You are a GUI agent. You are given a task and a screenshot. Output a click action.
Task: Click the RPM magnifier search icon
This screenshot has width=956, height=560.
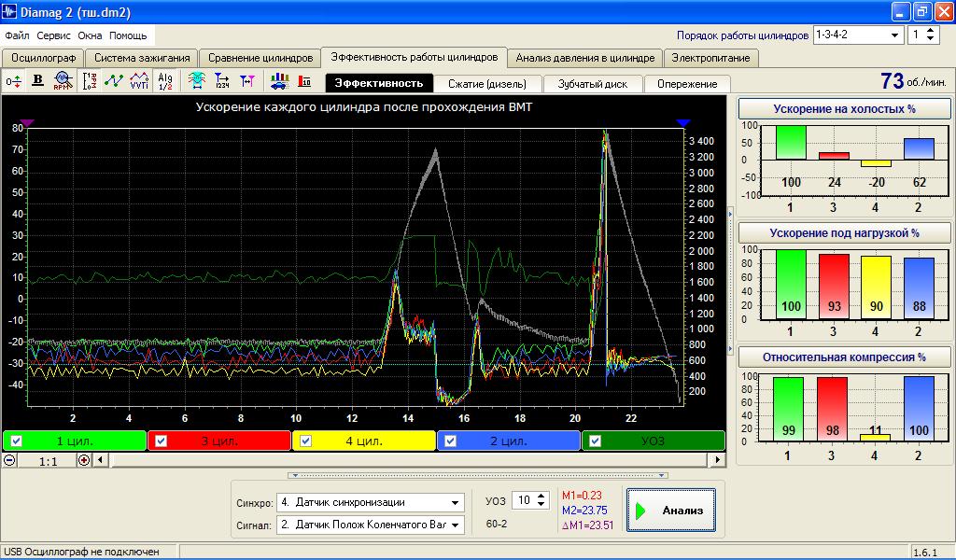[63, 80]
